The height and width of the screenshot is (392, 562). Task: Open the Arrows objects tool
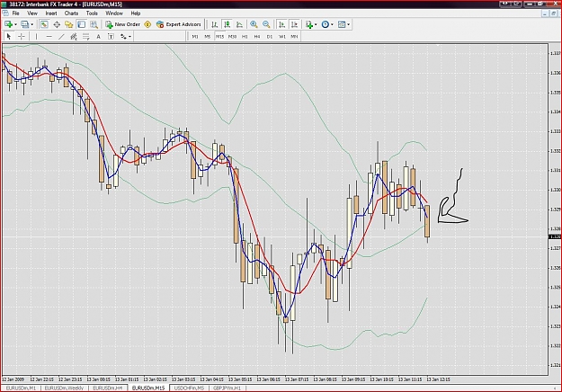pos(123,36)
